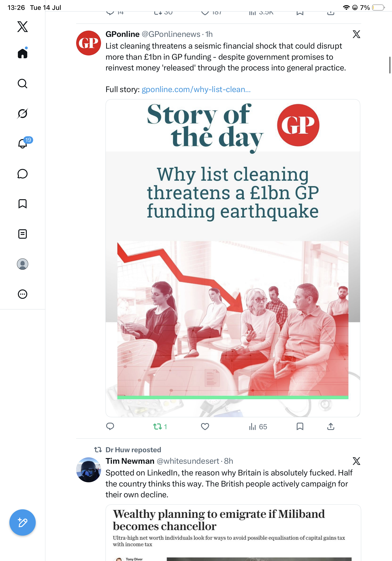Open Grok menu on the GPonline post
392x561 pixels.
356,34
